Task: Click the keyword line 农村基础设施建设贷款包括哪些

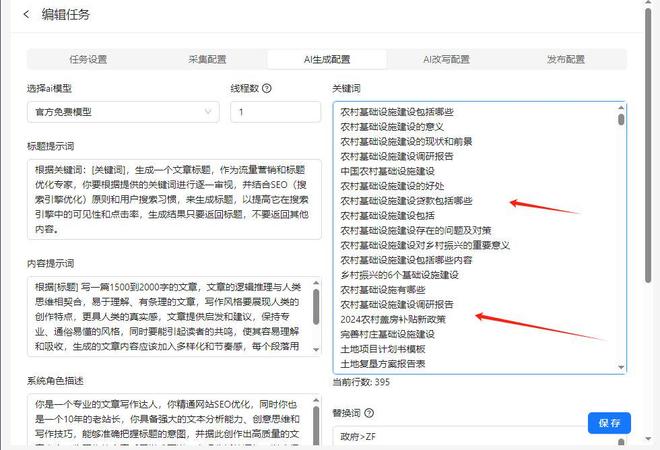Action: pyautogui.click(x=406, y=201)
